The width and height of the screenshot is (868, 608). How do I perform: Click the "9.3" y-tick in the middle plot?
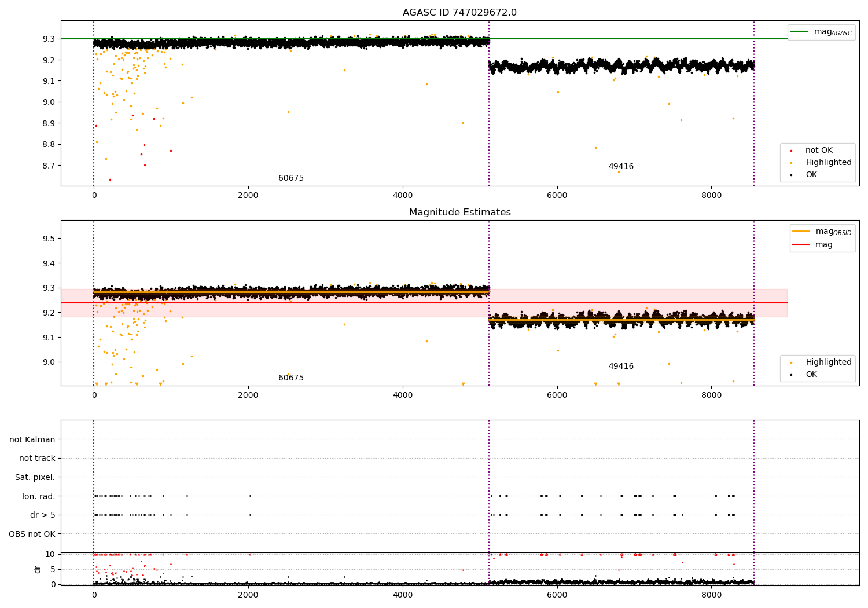[x=49, y=288]
